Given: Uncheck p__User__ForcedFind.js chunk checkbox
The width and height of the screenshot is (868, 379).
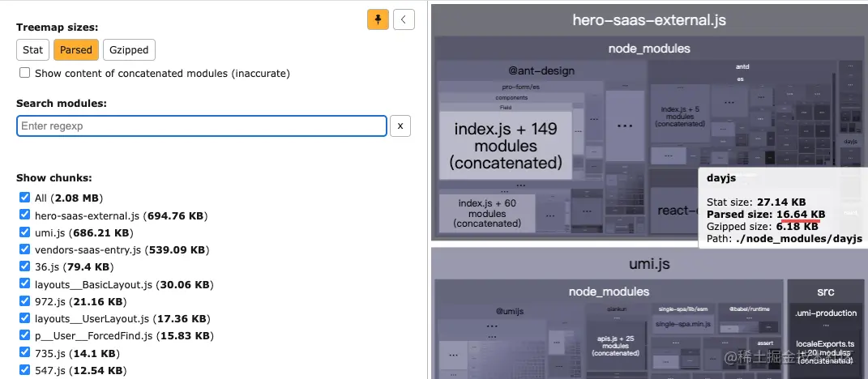Looking at the screenshot, I should tap(24, 335).
